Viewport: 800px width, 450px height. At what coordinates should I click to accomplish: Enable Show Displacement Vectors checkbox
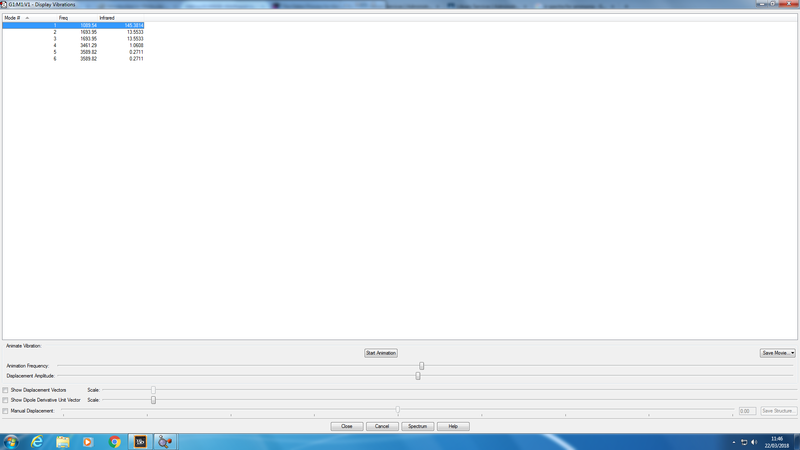point(5,390)
